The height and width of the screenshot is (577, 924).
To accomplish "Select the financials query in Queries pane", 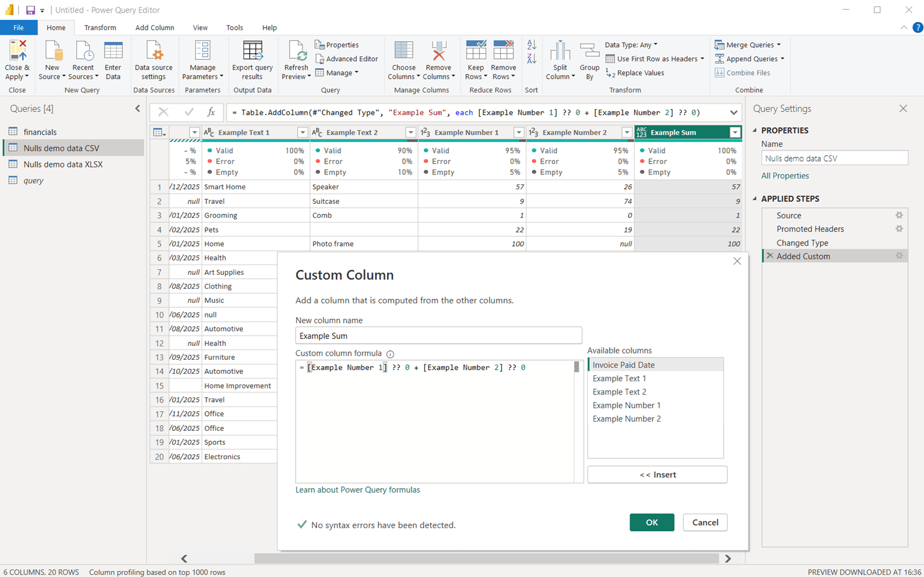I will [x=40, y=132].
